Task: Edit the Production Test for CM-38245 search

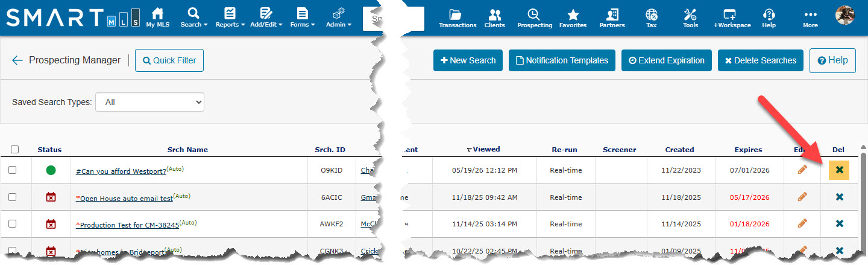Action: (802, 223)
